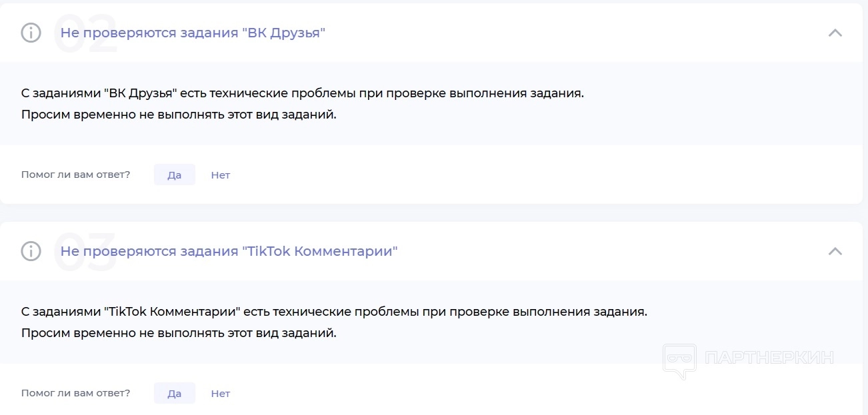Image resolution: width=868 pixels, height=415 pixels.
Task: Click the info icon beside "TikTok Комментарии" heading
Action: click(x=31, y=251)
